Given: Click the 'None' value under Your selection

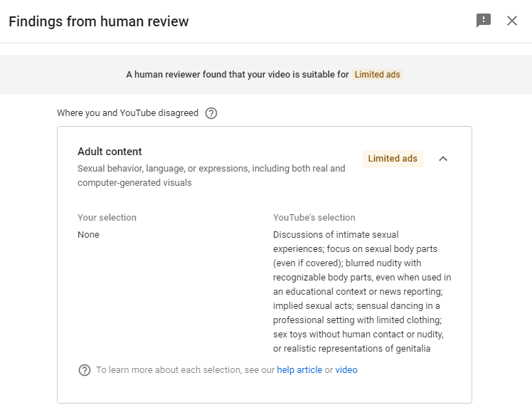Looking at the screenshot, I should [89, 235].
